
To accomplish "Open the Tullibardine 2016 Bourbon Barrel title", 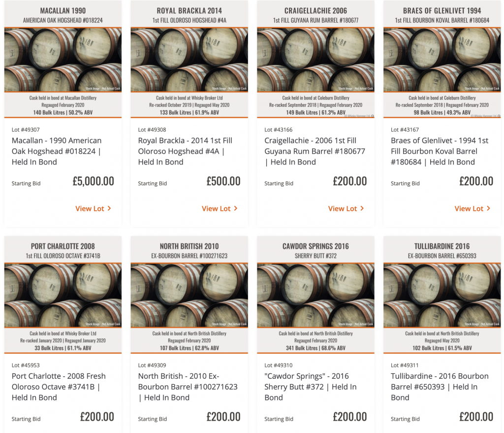I will (440, 387).
